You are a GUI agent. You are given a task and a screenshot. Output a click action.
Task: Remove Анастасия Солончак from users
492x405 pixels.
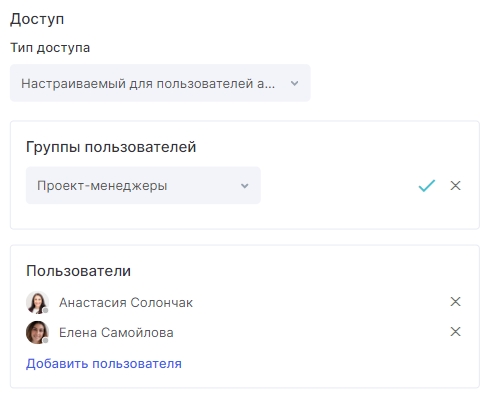pos(455,302)
